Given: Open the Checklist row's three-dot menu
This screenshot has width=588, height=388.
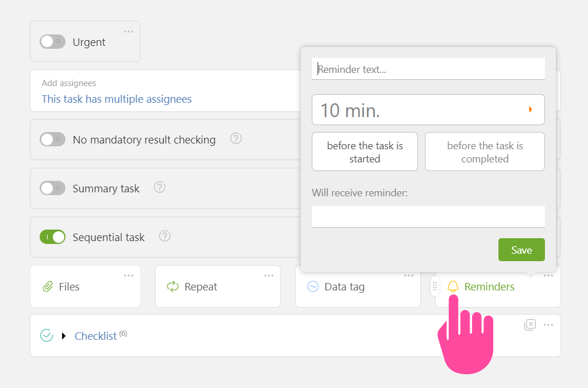Looking at the screenshot, I should point(548,325).
